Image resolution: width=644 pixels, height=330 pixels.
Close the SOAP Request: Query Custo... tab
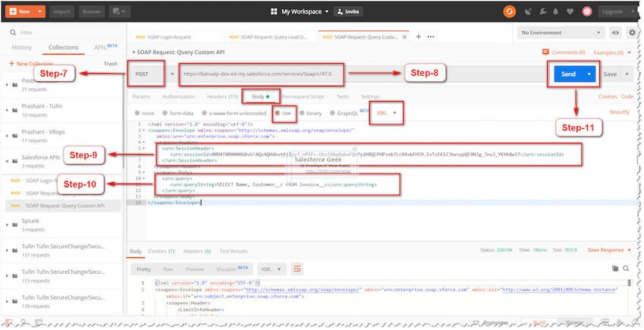pos(405,37)
